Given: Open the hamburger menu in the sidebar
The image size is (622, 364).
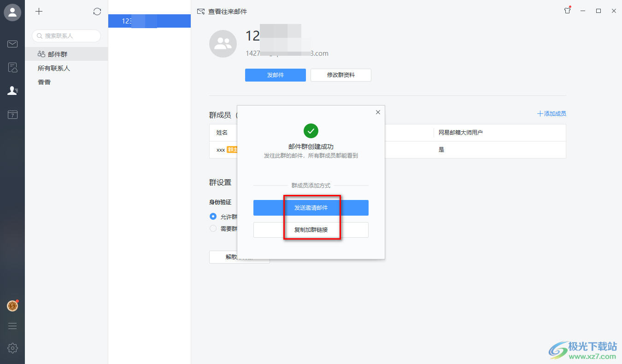Looking at the screenshot, I should [12, 326].
